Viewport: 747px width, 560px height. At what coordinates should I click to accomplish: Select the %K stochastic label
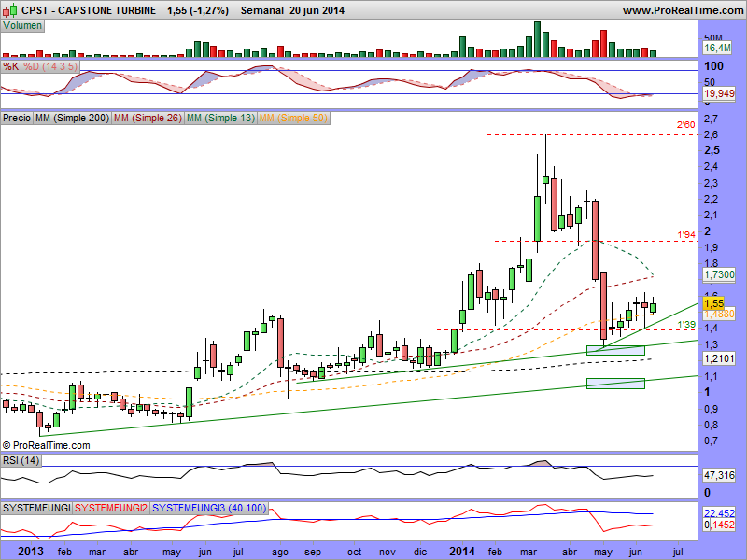[x=10, y=66]
